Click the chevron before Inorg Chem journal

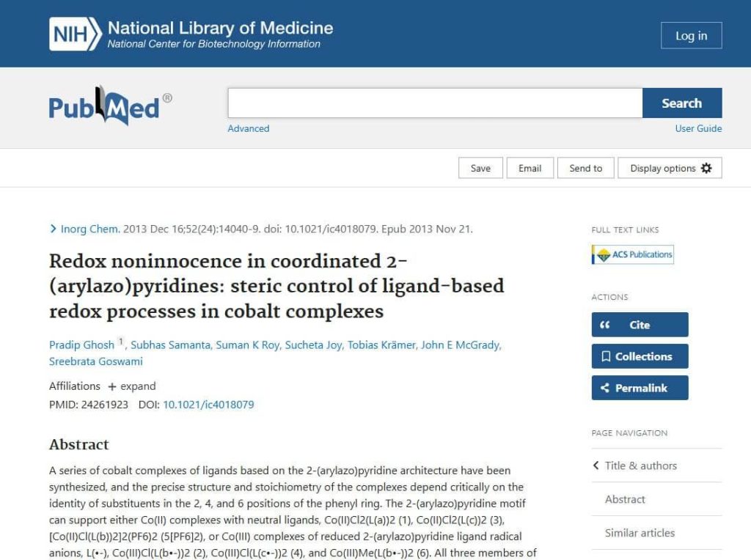(x=53, y=229)
